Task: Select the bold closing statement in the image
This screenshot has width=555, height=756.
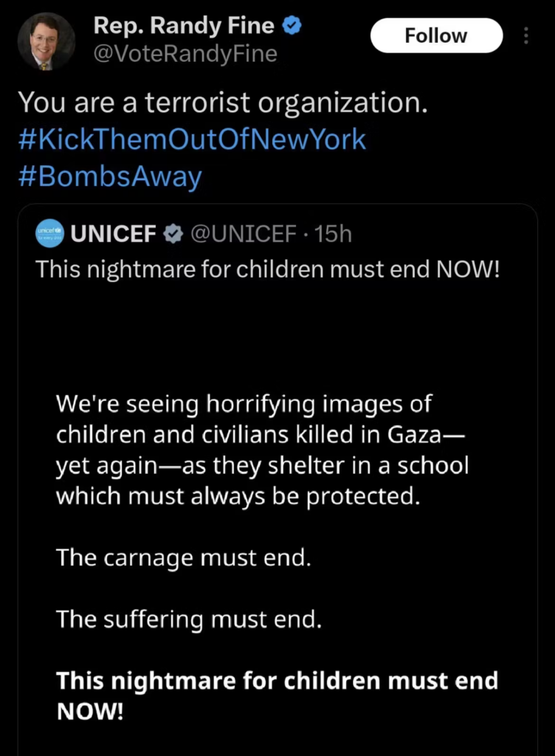Action: (x=277, y=695)
